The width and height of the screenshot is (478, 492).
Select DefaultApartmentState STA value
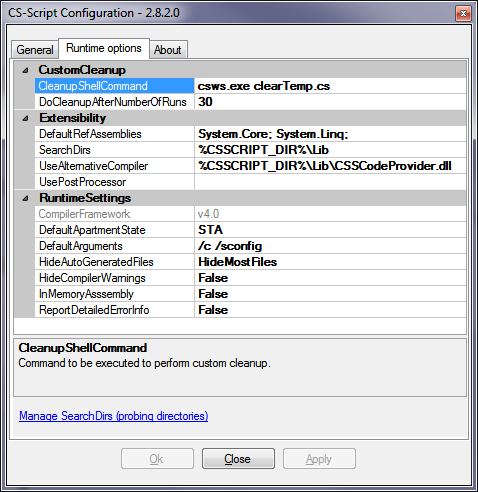click(x=330, y=230)
